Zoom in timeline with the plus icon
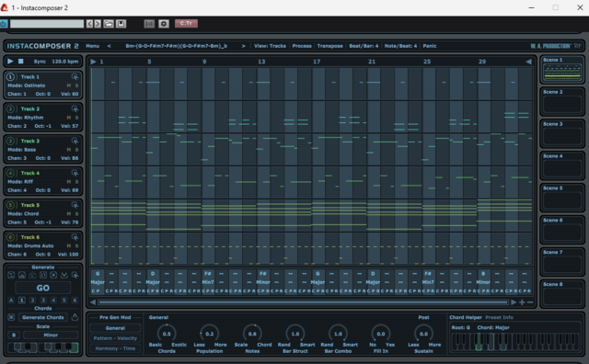589x364 pixels. tap(522, 302)
